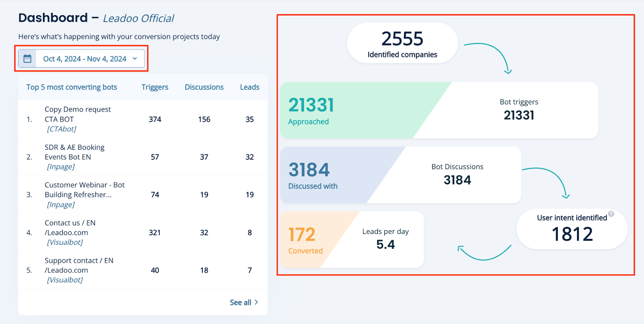Click discussions value 37 for SDR bot
This screenshot has width=644, height=324.
[204, 157]
